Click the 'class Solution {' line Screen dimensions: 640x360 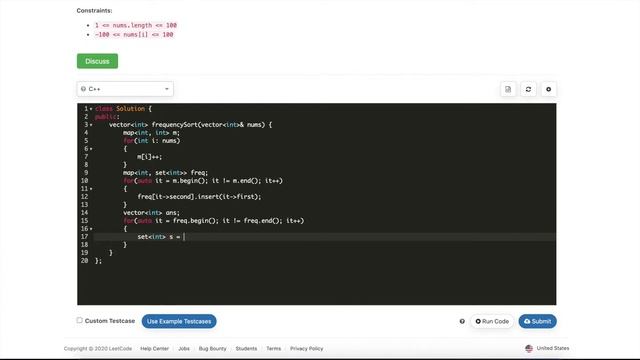(123, 109)
